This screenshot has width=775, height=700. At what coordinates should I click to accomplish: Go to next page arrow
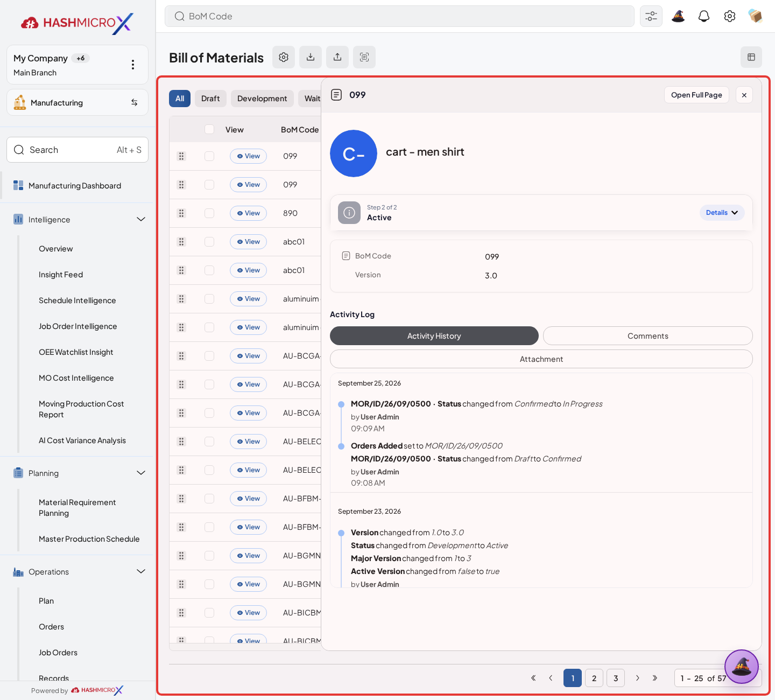click(637, 678)
